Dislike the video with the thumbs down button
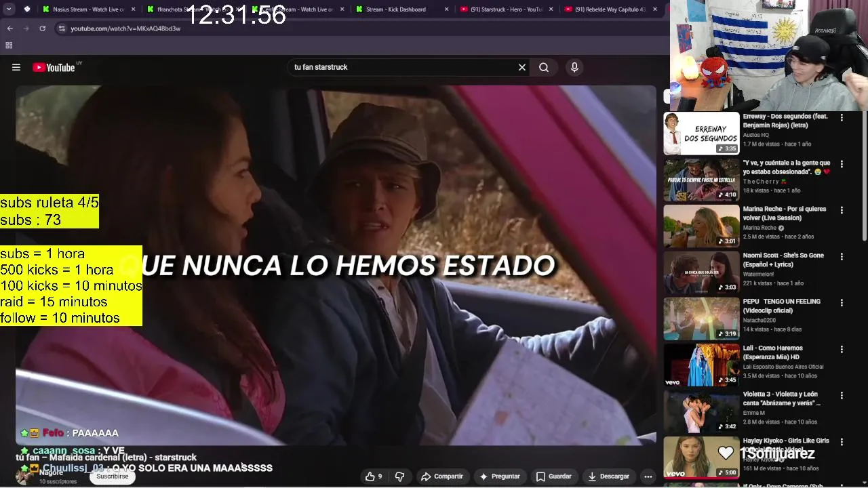The width and height of the screenshot is (868, 488). click(x=400, y=476)
